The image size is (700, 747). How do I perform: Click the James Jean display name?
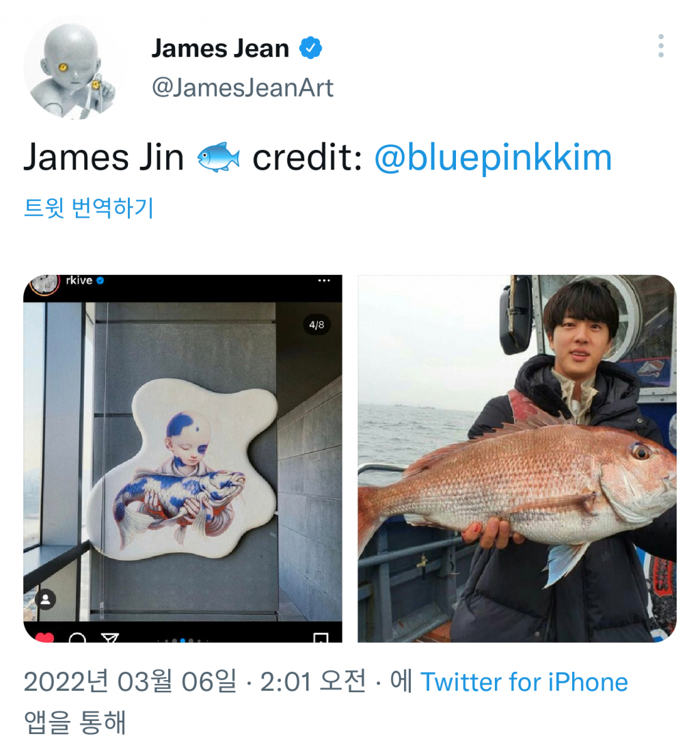(220, 48)
